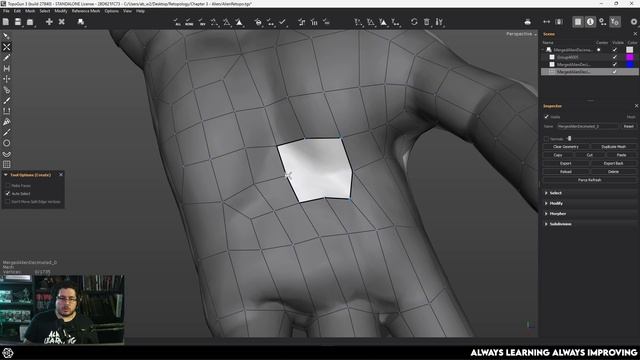Click the Reset button beside Name field
This screenshot has height=360, width=640.
629,127
